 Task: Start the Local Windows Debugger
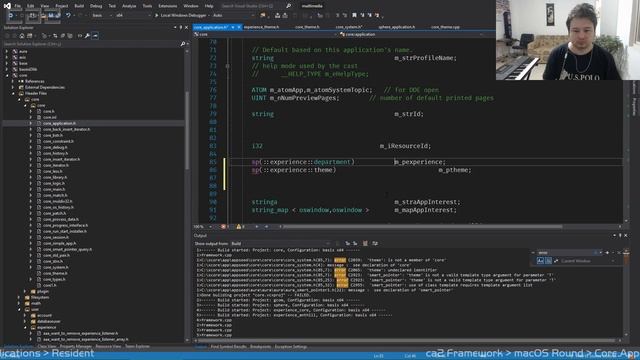tap(182, 16)
